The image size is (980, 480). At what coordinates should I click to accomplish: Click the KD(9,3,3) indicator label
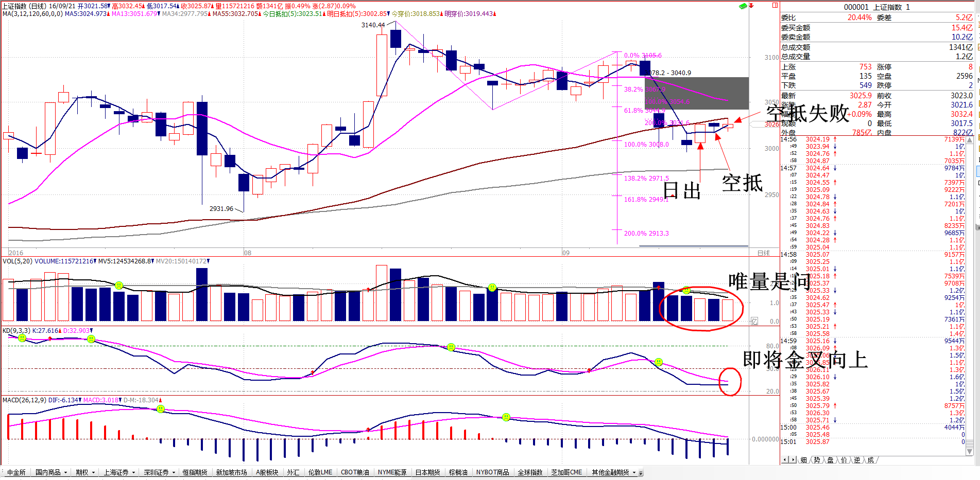click(x=16, y=330)
